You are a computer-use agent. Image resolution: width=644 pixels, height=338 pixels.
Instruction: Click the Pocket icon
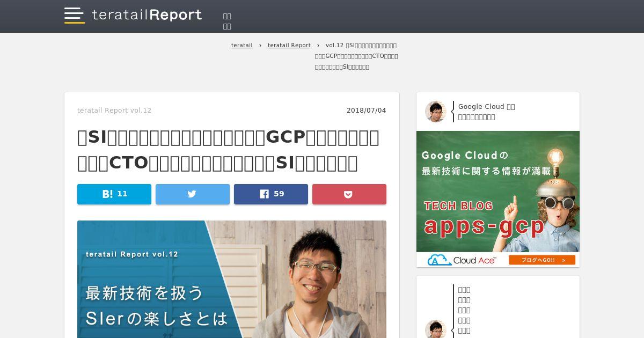pyautogui.click(x=348, y=194)
